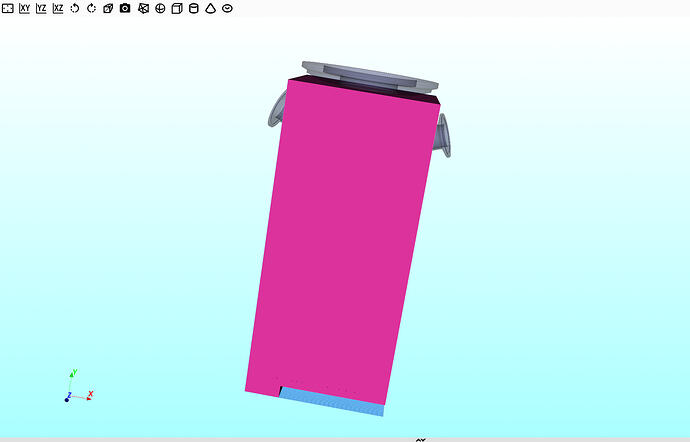
Task: Switch to the YZ plane view
Action: point(41,8)
